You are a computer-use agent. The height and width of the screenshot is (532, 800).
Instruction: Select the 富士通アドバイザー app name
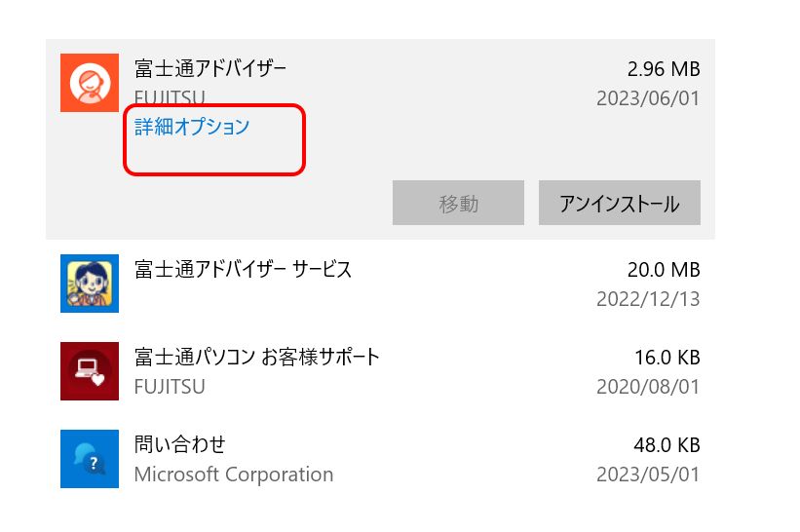coord(210,69)
